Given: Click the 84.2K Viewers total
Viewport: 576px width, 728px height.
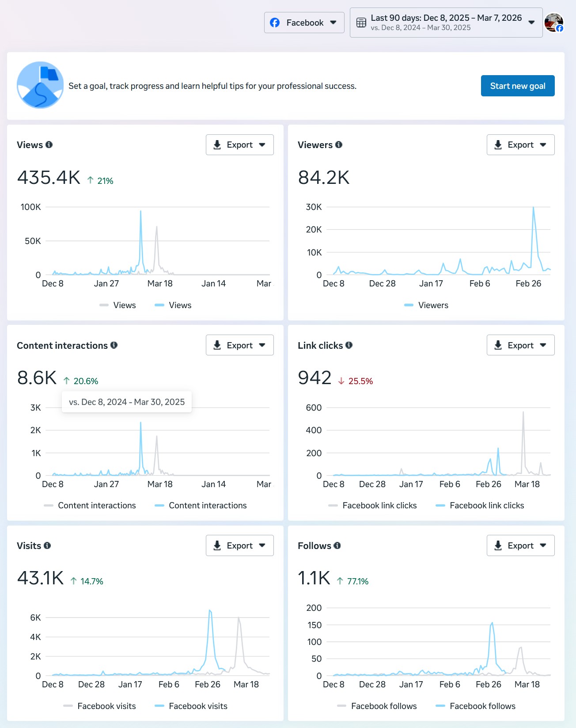Looking at the screenshot, I should tap(324, 178).
